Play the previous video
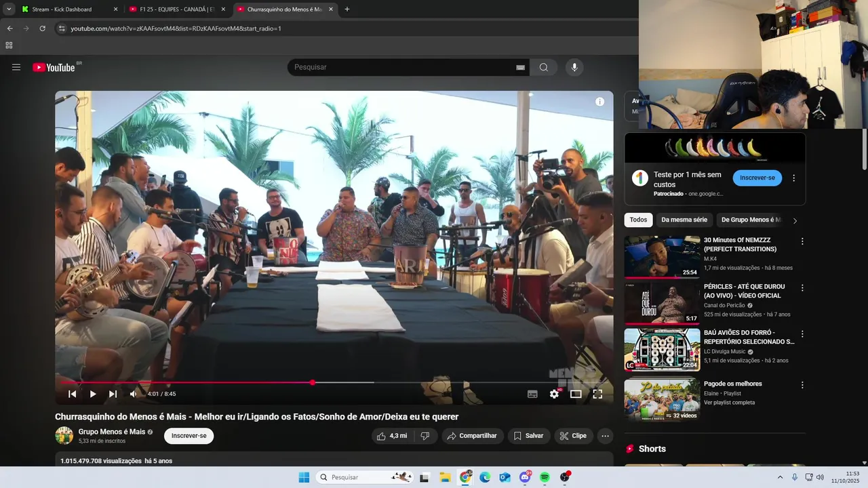 pos(72,394)
